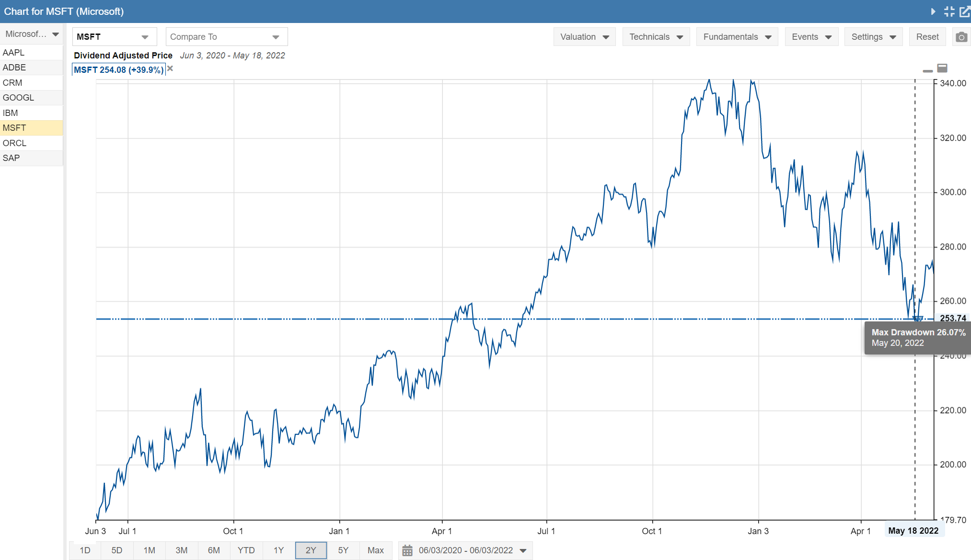The height and width of the screenshot is (560, 971).
Task: Open the Valuation dropdown menu
Action: [x=584, y=37]
